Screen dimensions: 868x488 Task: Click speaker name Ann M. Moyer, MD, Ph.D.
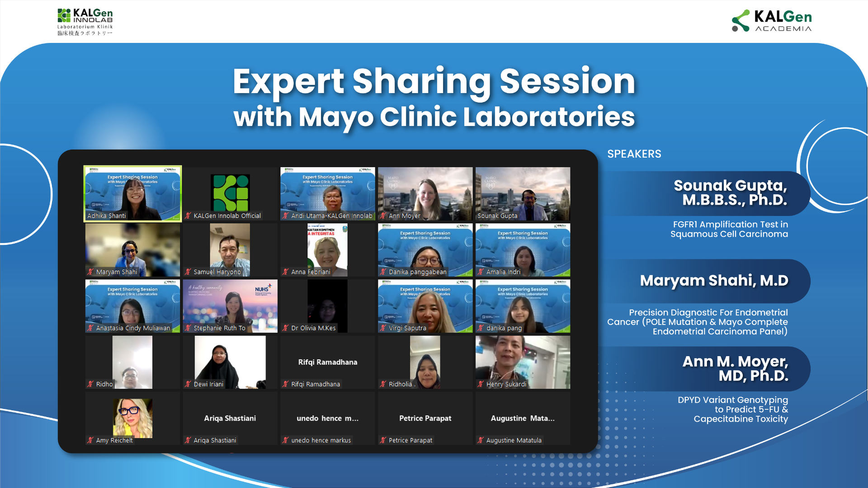(736, 368)
